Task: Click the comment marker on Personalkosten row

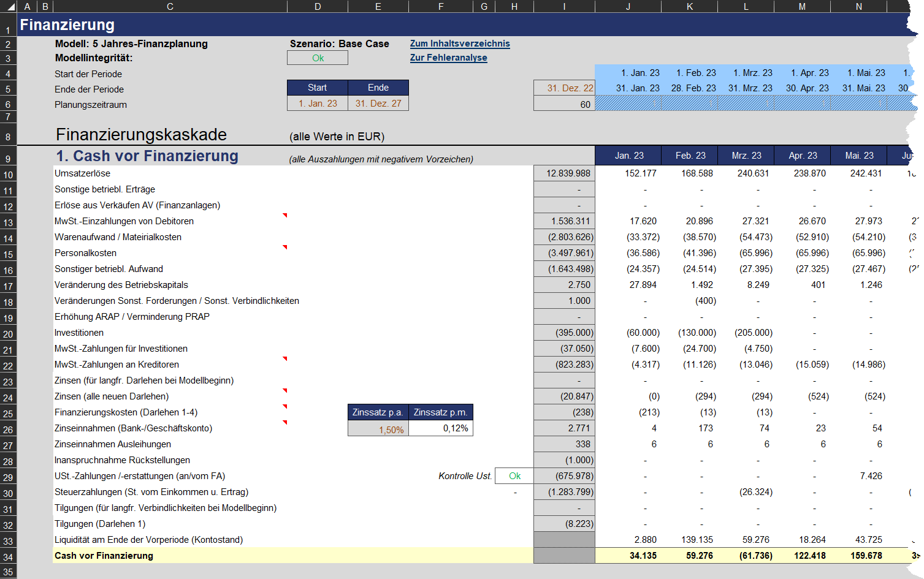Action: click(284, 247)
